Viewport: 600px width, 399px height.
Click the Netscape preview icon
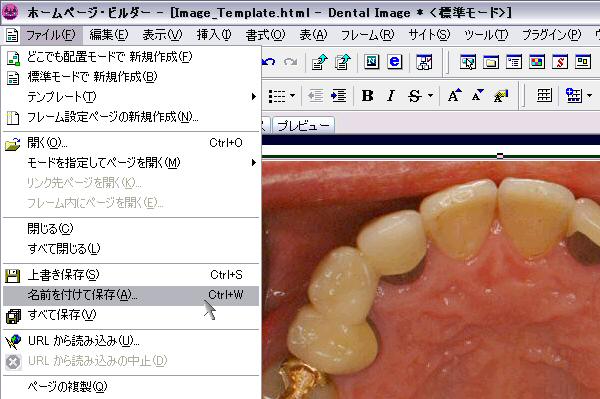click(371, 62)
